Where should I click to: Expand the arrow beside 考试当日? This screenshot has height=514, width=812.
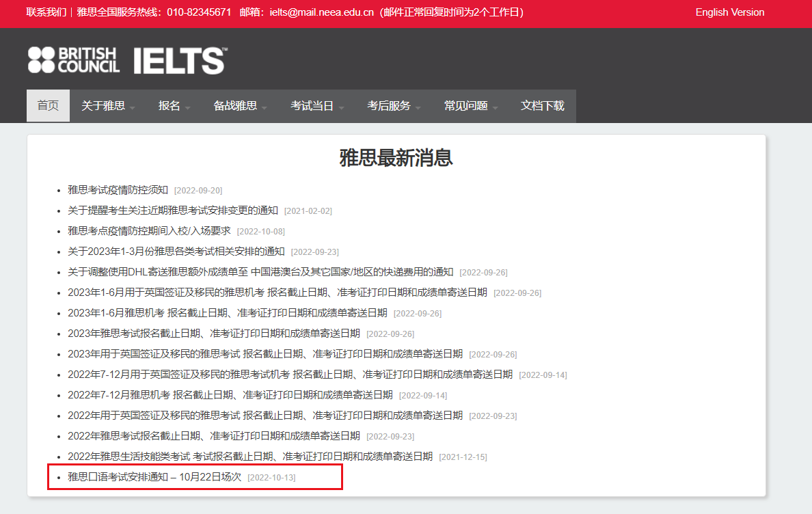click(x=341, y=108)
